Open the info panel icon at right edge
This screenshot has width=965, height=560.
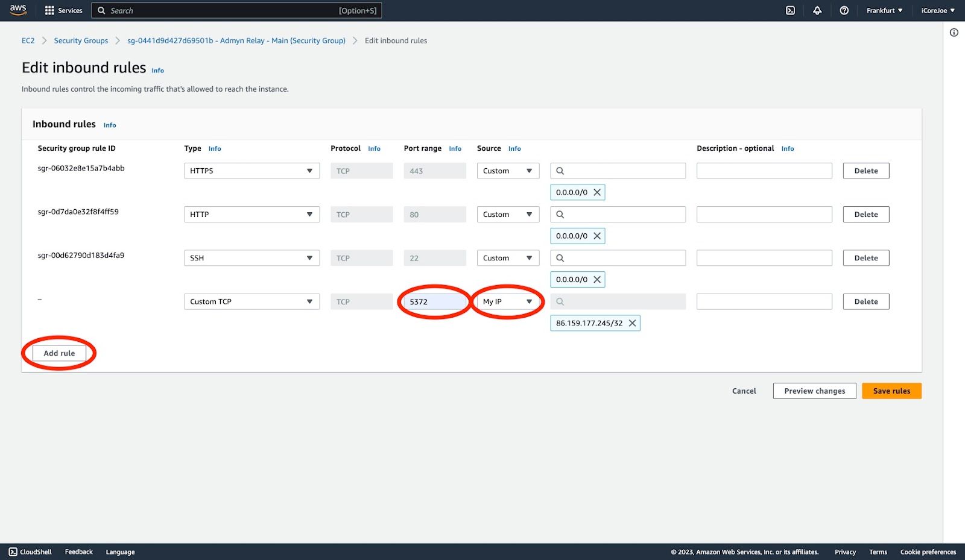point(954,33)
